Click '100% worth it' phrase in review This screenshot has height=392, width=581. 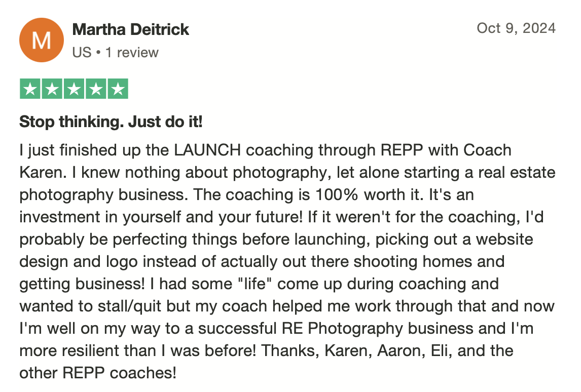(x=369, y=194)
